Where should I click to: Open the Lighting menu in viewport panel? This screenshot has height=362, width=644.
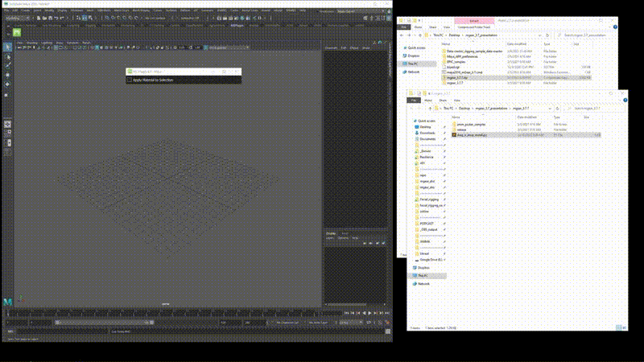click(47, 43)
